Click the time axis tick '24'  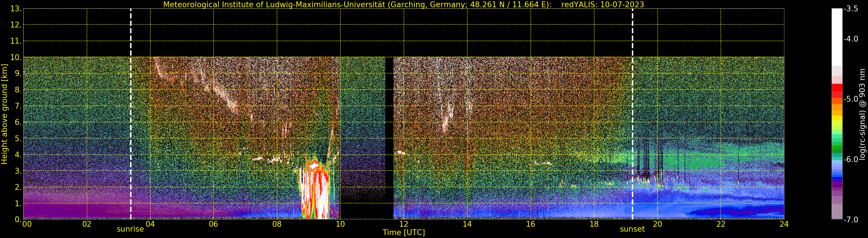[784, 224]
